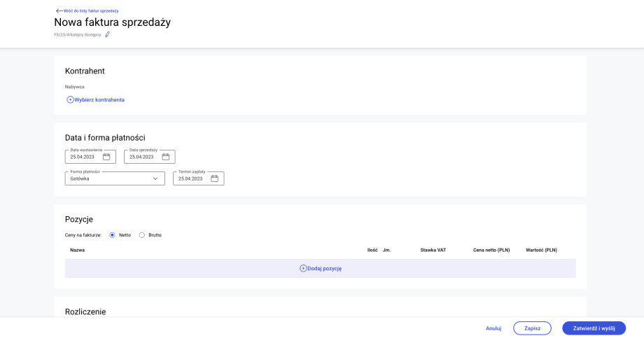
Task: Click Wybierz kontrahenta link text
Action: coord(99,100)
